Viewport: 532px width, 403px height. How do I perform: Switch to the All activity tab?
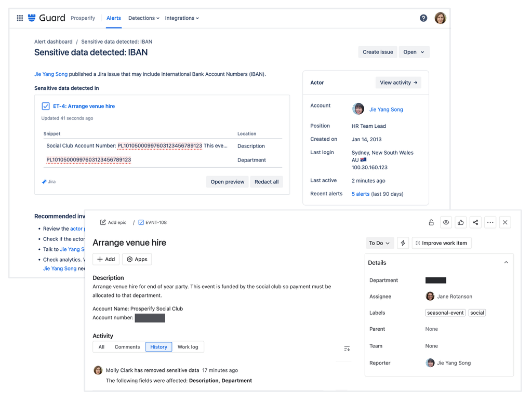[101, 347]
